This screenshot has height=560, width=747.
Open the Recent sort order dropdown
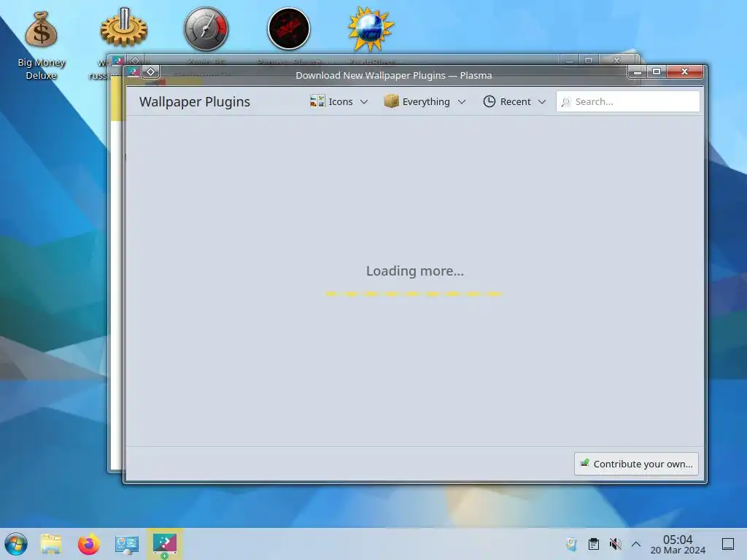tap(514, 101)
